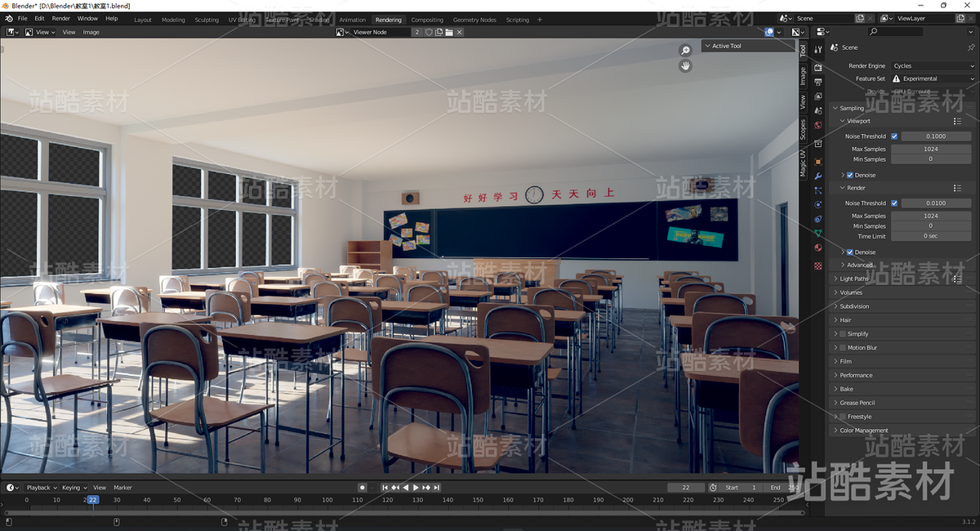
Task: Open Light Paths presets list icon
Action: coord(957,279)
